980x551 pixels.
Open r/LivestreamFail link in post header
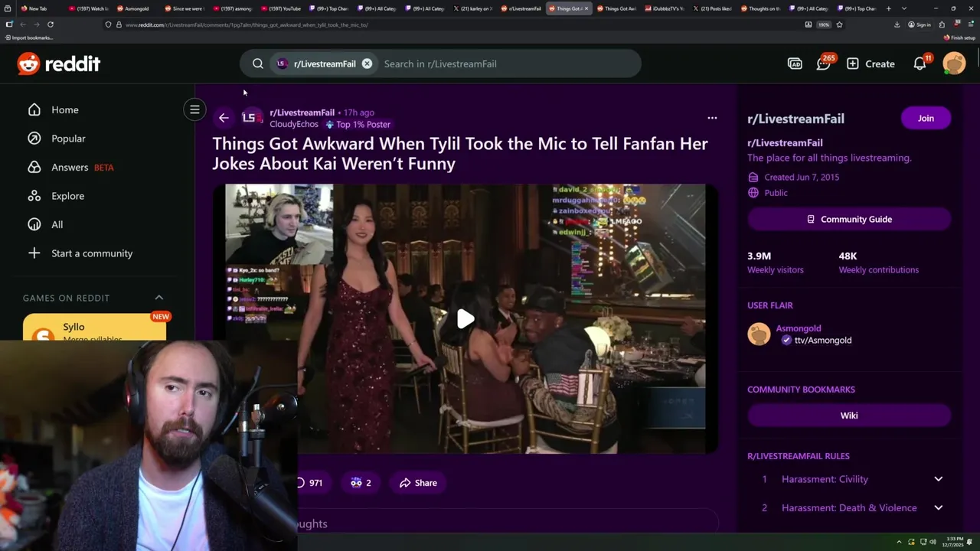[302, 112]
